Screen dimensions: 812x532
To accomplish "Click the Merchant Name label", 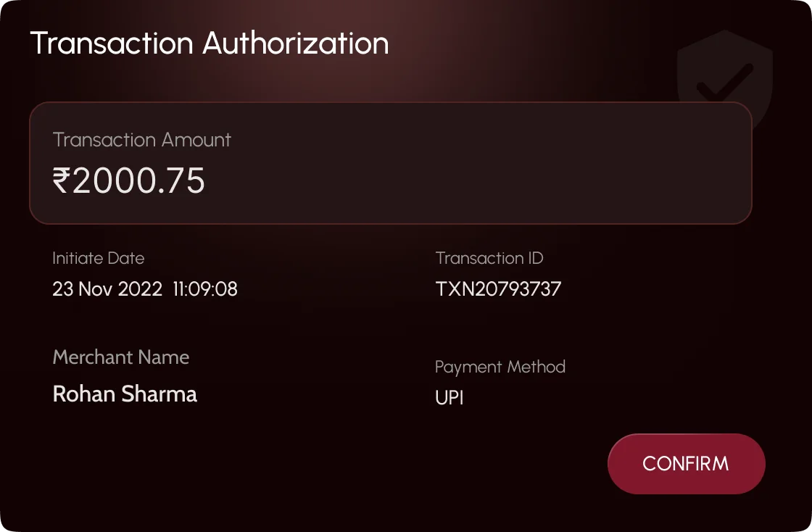I will (x=120, y=357).
